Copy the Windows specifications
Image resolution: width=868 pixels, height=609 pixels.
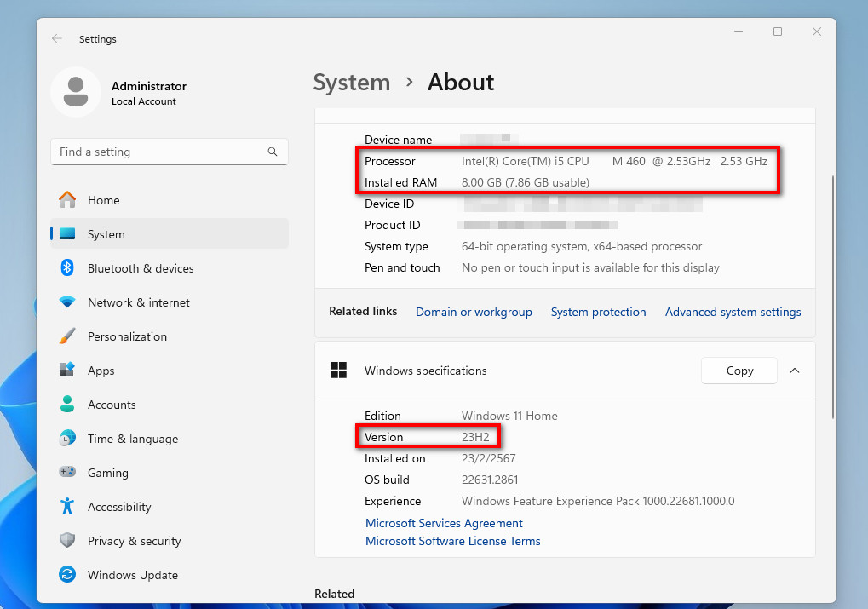(739, 371)
